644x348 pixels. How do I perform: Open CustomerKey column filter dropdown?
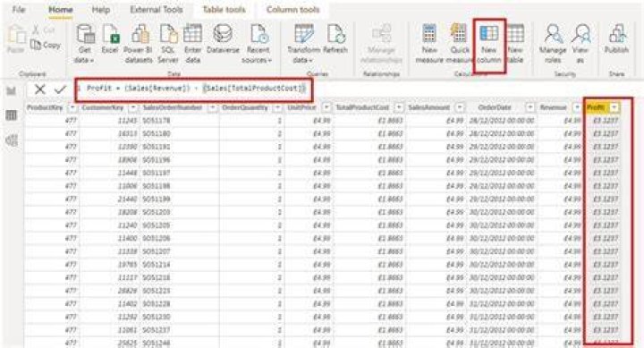pyautogui.click(x=133, y=107)
